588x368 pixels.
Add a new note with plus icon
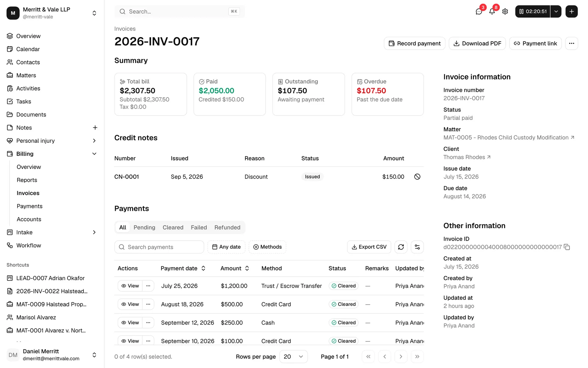(95, 128)
